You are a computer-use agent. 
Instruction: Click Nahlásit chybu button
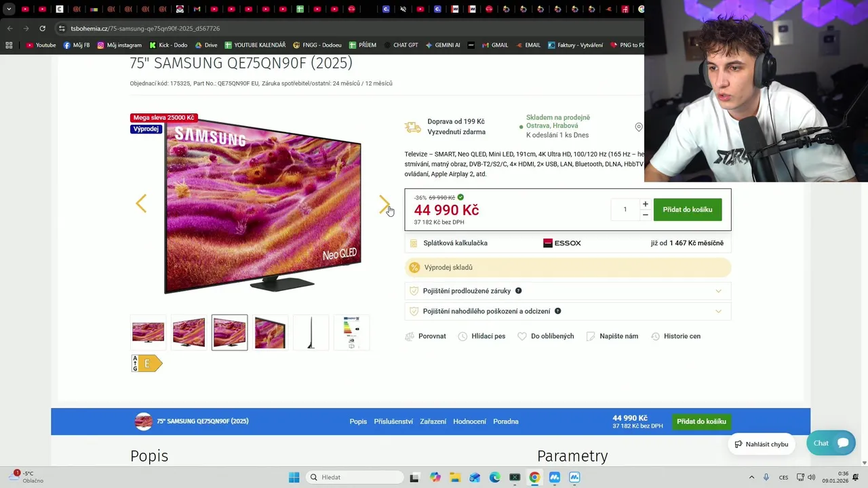point(761,444)
